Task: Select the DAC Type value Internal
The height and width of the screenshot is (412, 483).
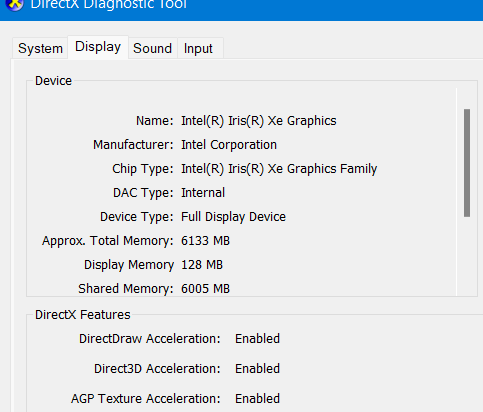Action: coord(203,193)
